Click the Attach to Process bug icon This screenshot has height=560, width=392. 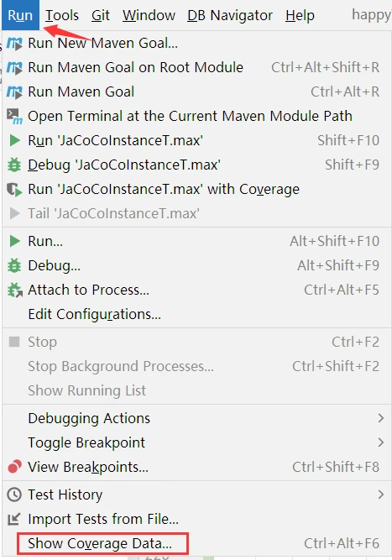pos(14,290)
